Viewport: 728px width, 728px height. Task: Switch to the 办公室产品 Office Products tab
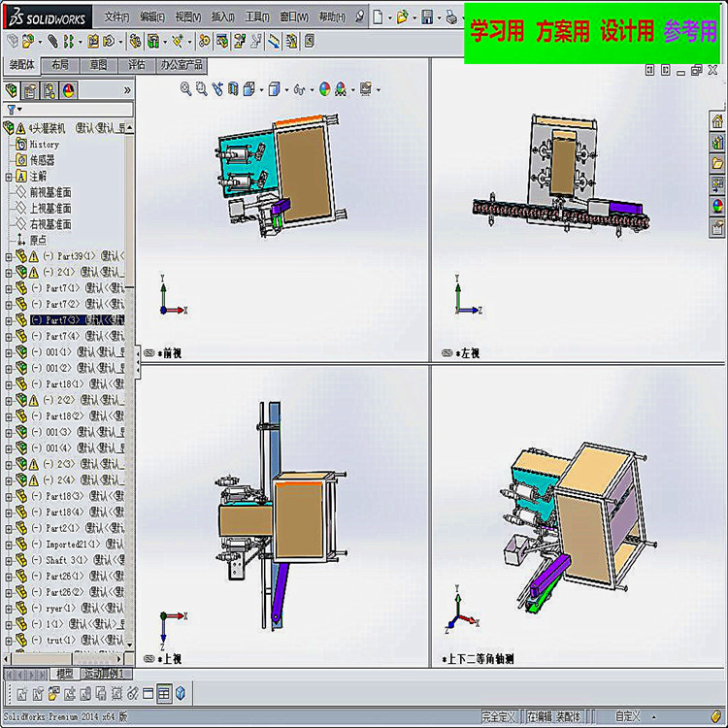[182, 65]
